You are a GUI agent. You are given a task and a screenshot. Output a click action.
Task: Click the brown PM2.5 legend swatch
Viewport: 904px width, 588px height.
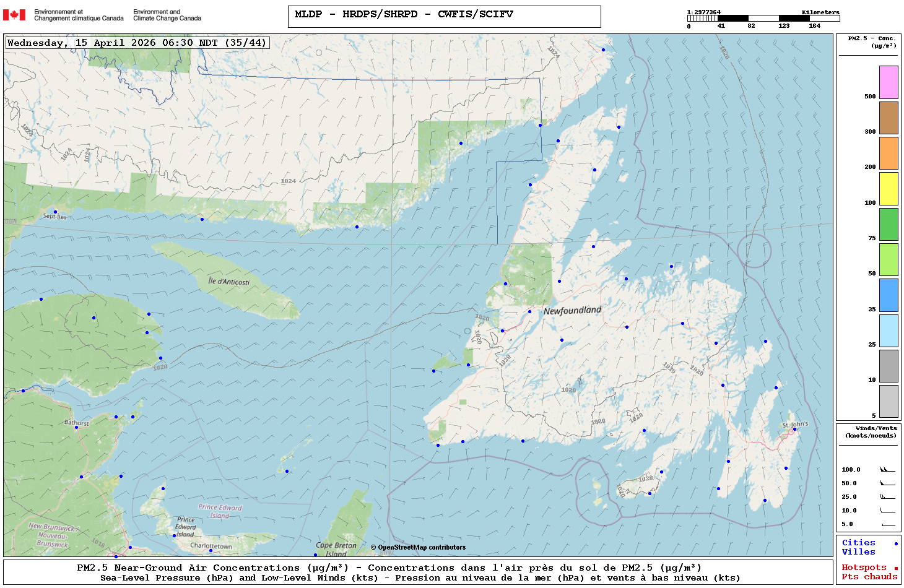click(889, 118)
